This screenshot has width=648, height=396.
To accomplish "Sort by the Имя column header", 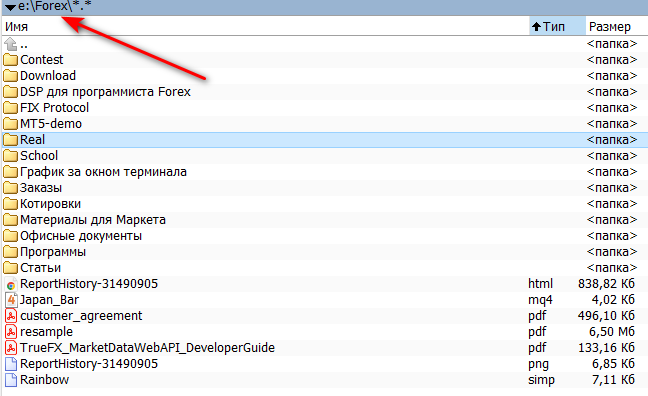I will (265, 26).
